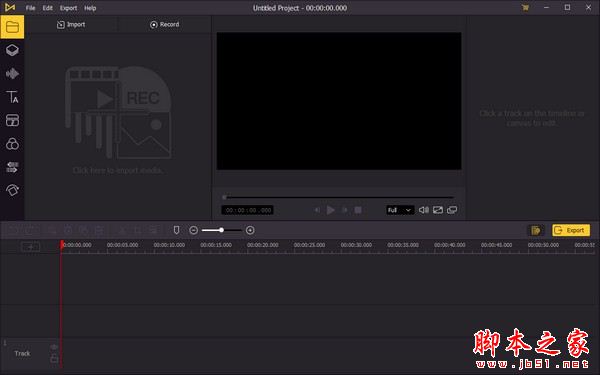Open the Edit menu

tap(47, 8)
